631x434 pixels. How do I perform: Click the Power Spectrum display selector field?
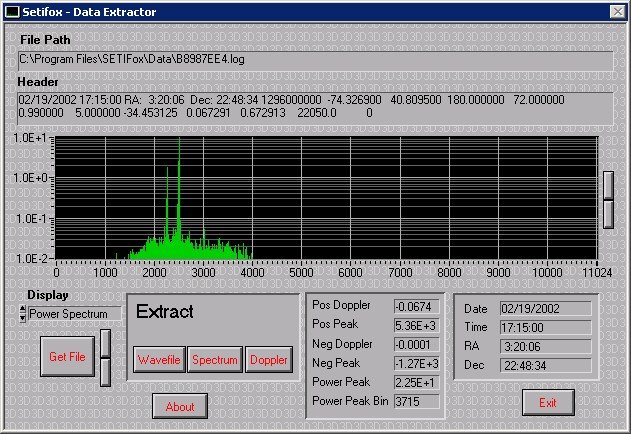pos(75,314)
